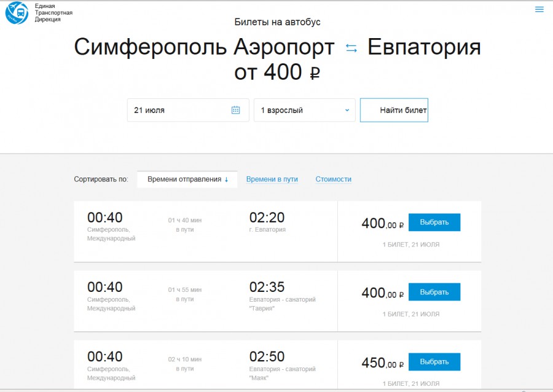Choose the 02:20 arrival ticket with Выбрать
The height and width of the screenshot is (392, 553).
(434, 222)
